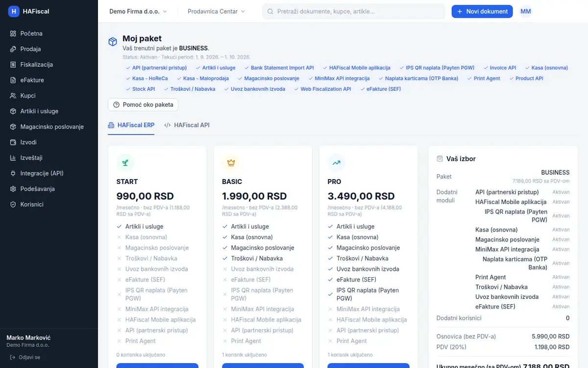Click Artikli i usluge in START plan
The width and height of the screenshot is (588, 368).
pyautogui.click(x=144, y=227)
